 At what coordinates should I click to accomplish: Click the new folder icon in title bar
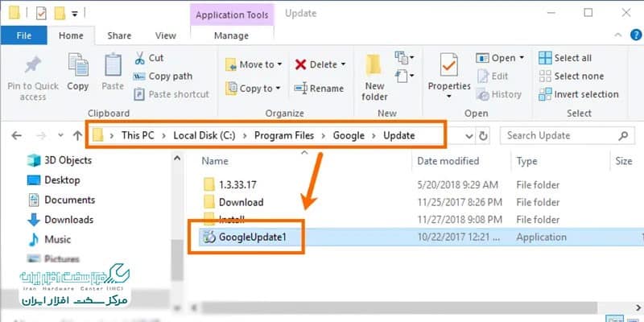pos(60,14)
